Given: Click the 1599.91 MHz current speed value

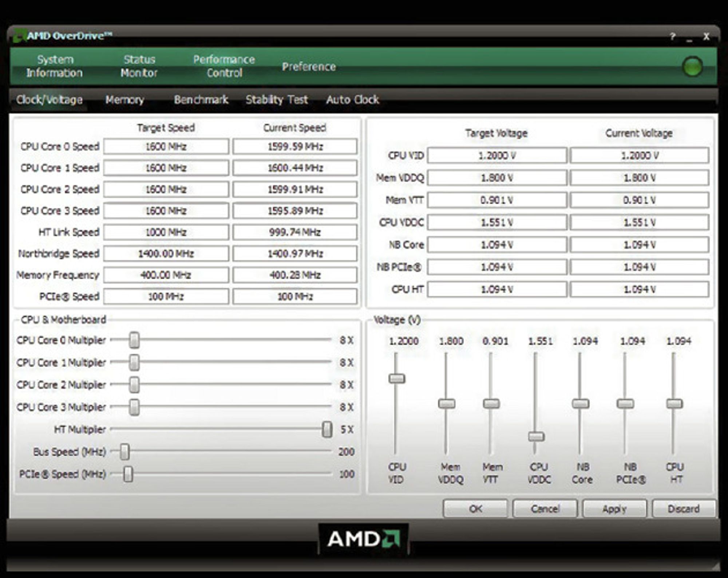Looking at the screenshot, I should tap(295, 189).
